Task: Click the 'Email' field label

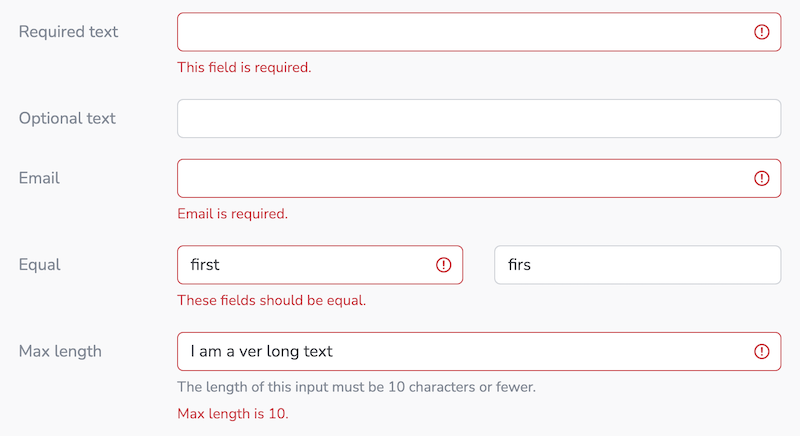Action: point(39,178)
